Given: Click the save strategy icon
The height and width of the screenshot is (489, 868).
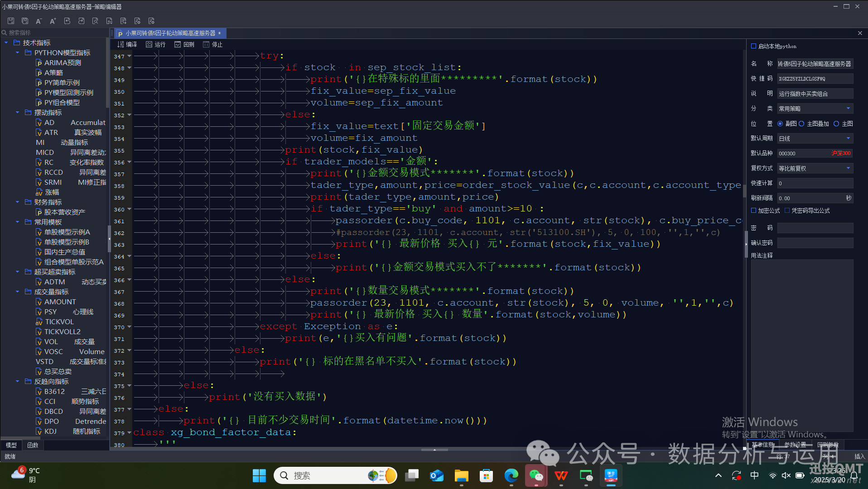Looking at the screenshot, I should [11, 21].
